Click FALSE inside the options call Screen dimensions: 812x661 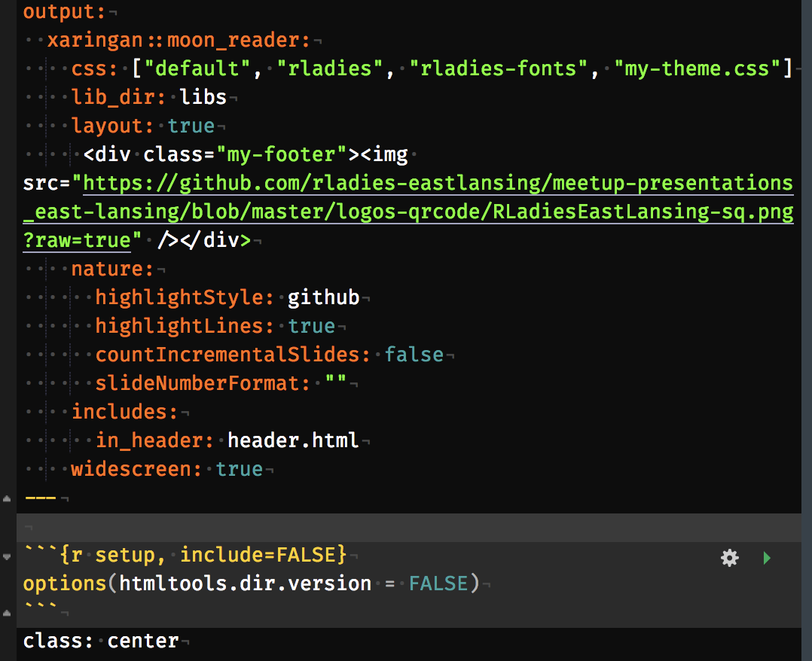tap(438, 583)
